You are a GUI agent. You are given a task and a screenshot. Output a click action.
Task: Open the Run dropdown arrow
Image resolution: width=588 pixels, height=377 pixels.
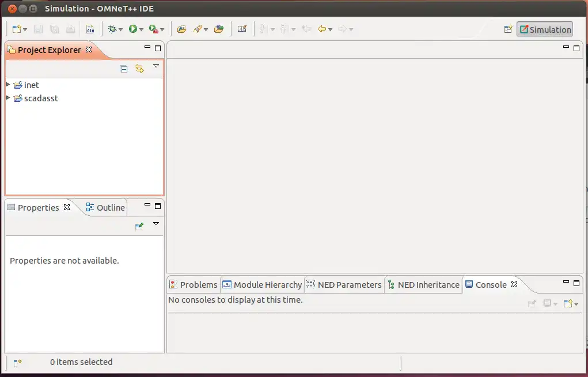(141, 29)
